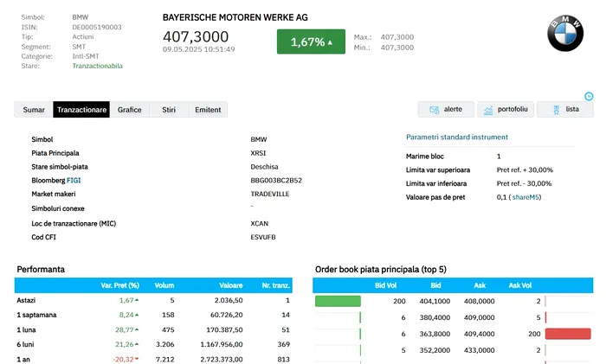Open the shareMS link
This screenshot has height=364, width=606.
525,197
